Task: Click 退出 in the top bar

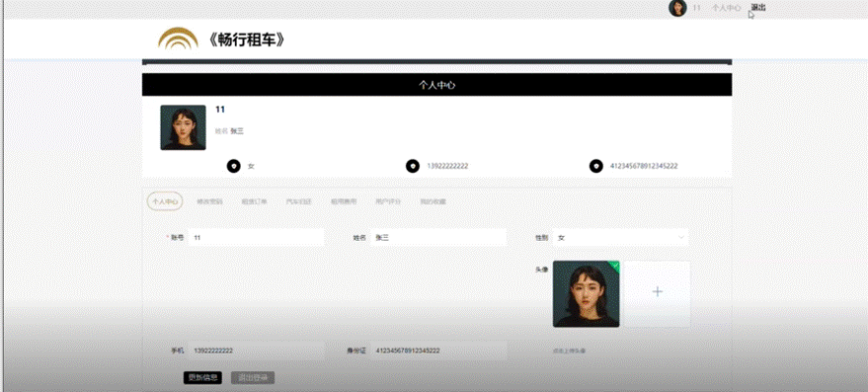Action: coord(758,8)
